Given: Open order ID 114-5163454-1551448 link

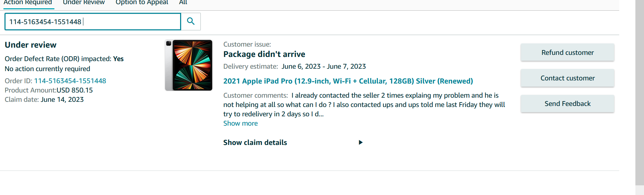Looking at the screenshot, I should pyautogui.click(x=70, y=81).
